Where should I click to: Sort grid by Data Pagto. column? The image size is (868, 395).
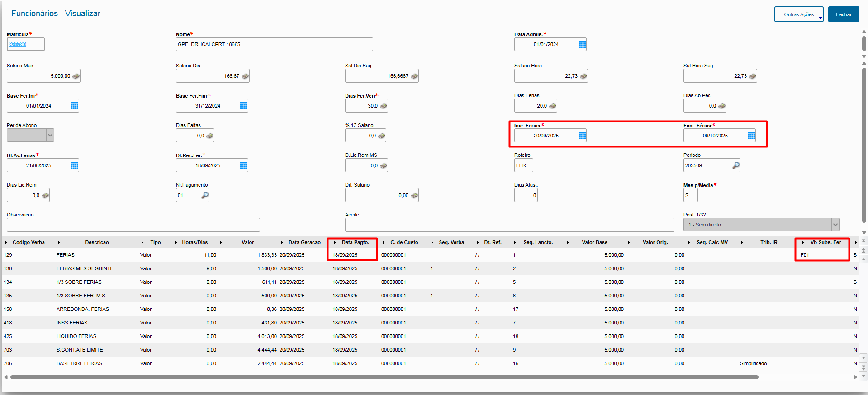[x=356, y=242]
